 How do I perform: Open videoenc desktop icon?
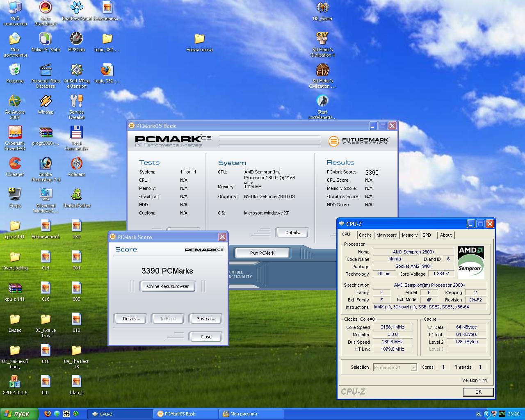click(x=76, y=167)
